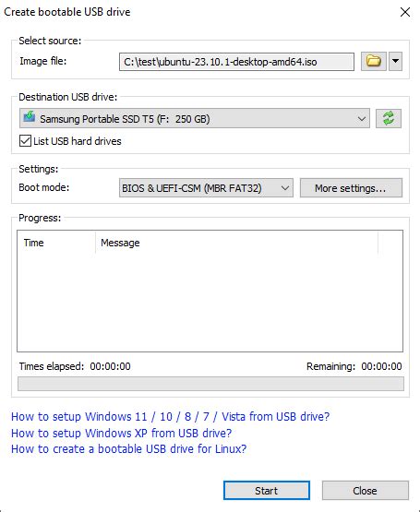Open the Boot mode dropdown

(206, 188)
